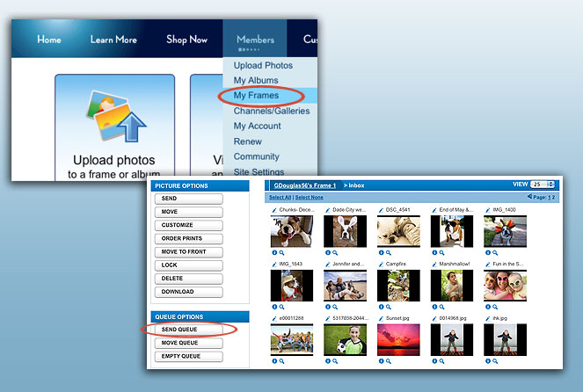
Task: Open the Shop Now navigation item
Action: click(186, 40)
